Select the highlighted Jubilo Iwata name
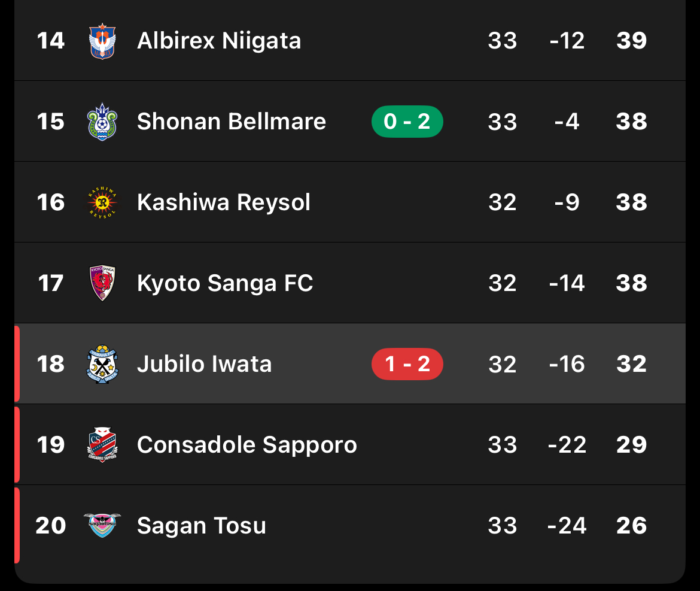The height and width of the screenshot is (591, 700). [205, 364]
